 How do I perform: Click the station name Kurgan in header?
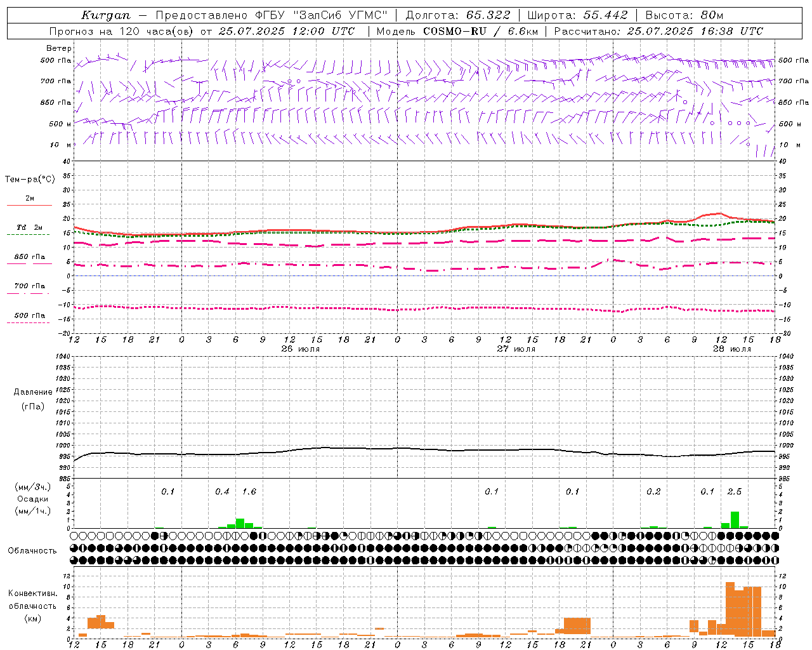point(106,15)
